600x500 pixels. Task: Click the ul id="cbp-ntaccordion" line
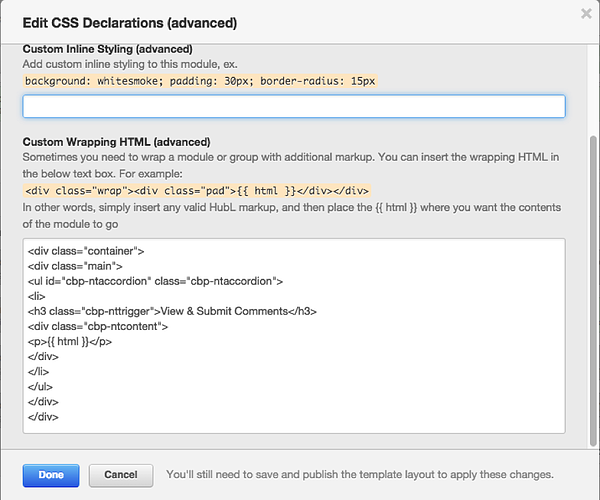(x=155, y=281)
